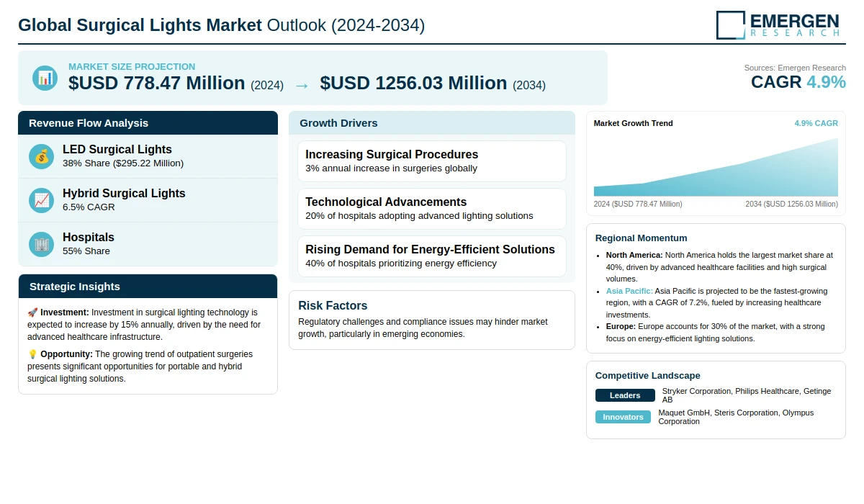Click the trend chart icon beside Hybrid Surgical Lights

click(42, 200)
